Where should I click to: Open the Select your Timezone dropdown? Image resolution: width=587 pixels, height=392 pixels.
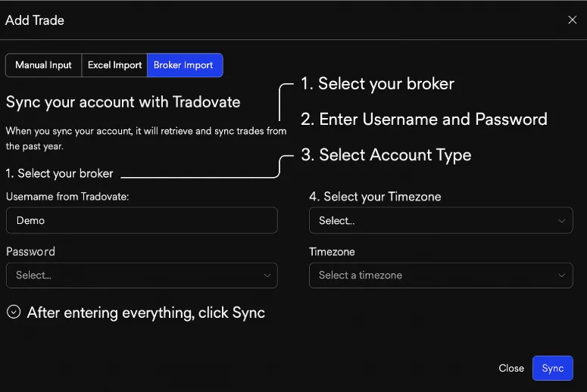[x=441, y=220]
